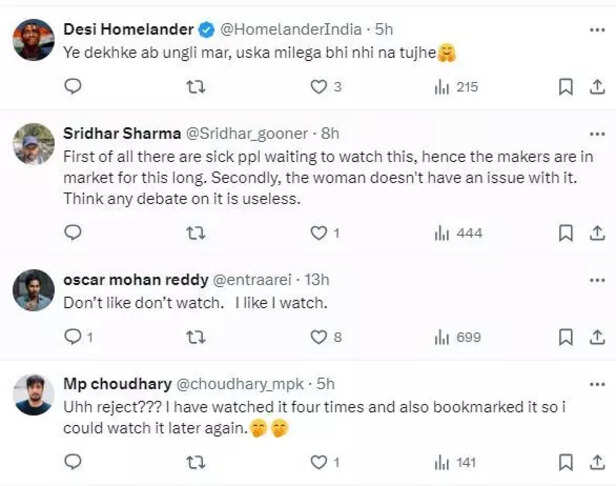Screen dimensions: 616x486
Task: Share Mp choudhary's tweet
Action: click(x=597, y=461)
